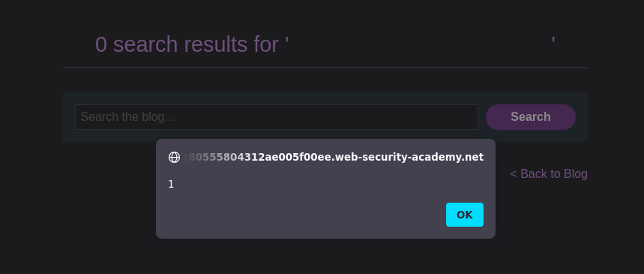Focus the 'Search the blog...' input field
The image size is (644, 274).
(277, 117)
